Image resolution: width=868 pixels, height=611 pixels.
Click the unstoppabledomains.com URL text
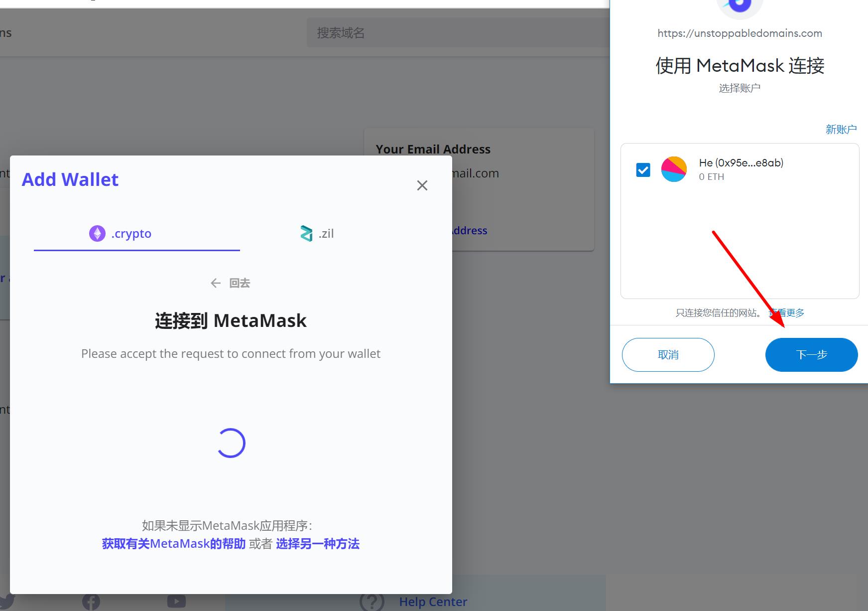coord(740,33)
